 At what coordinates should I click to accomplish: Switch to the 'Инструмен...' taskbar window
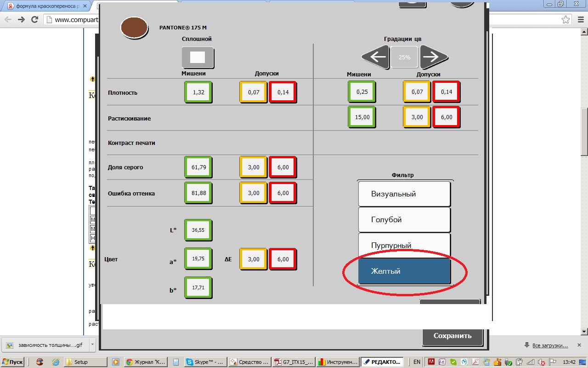(x=337, y=362)
